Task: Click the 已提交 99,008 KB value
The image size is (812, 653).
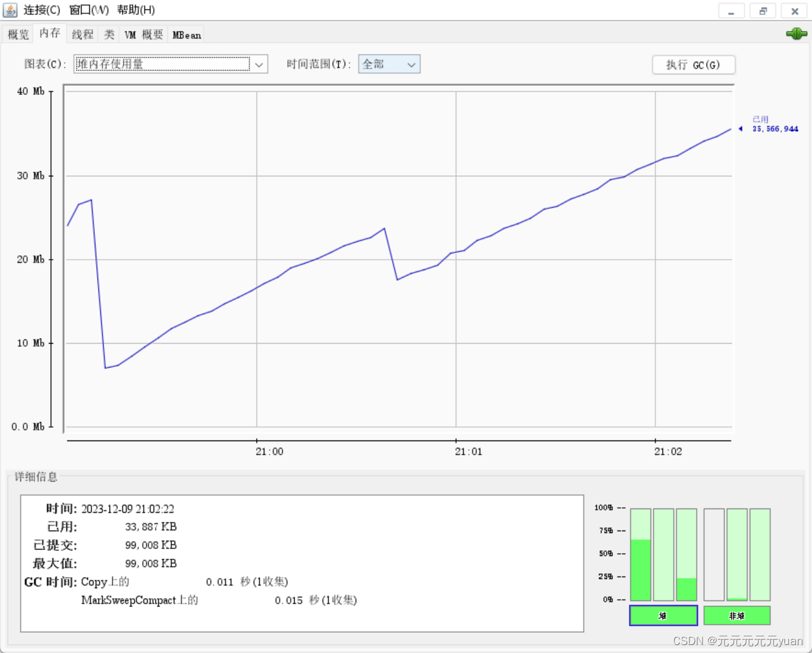Action: point(151,545)
